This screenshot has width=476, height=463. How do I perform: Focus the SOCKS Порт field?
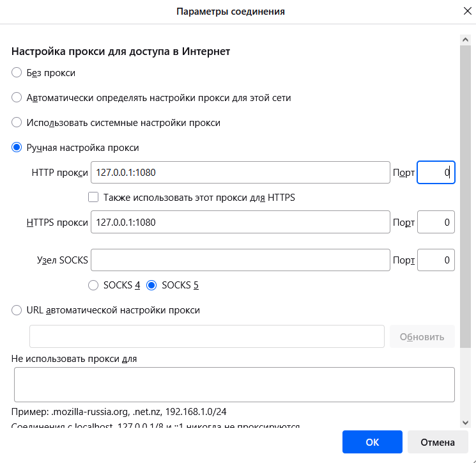[436, 260]
